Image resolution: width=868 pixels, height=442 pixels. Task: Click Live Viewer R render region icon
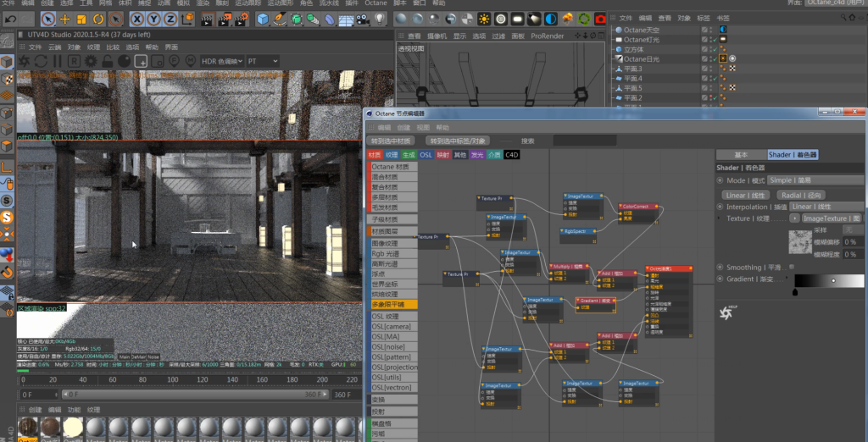pos(75,60)
